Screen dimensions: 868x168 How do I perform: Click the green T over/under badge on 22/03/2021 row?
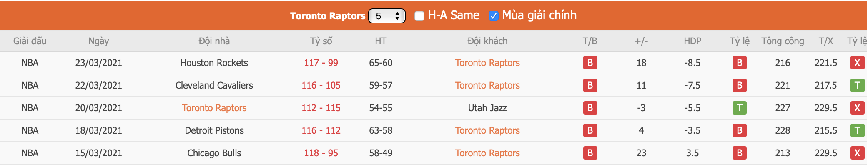click(x=857, y=85)
